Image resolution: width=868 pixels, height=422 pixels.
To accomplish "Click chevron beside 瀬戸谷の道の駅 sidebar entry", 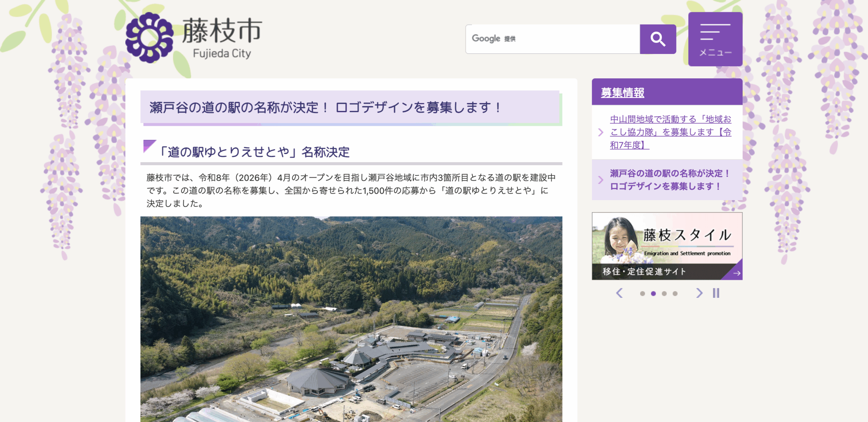I will [x=600, y=180].
